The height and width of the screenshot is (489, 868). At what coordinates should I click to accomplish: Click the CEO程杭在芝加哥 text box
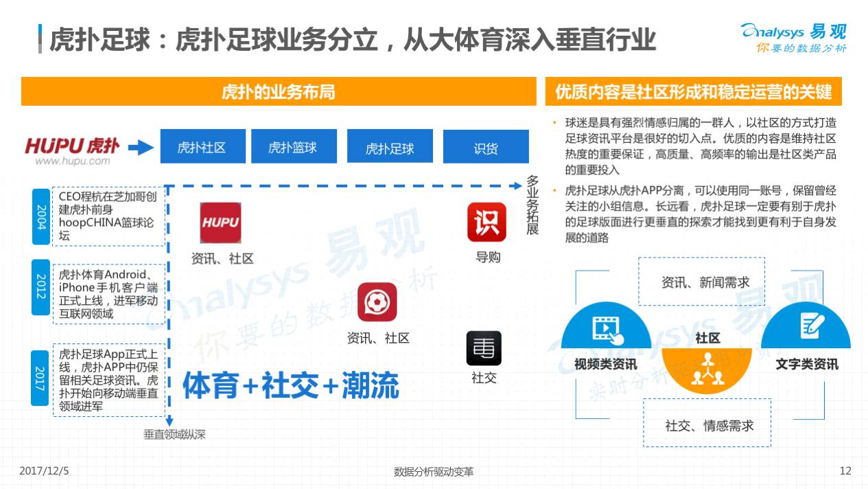[x=108, y=216]
